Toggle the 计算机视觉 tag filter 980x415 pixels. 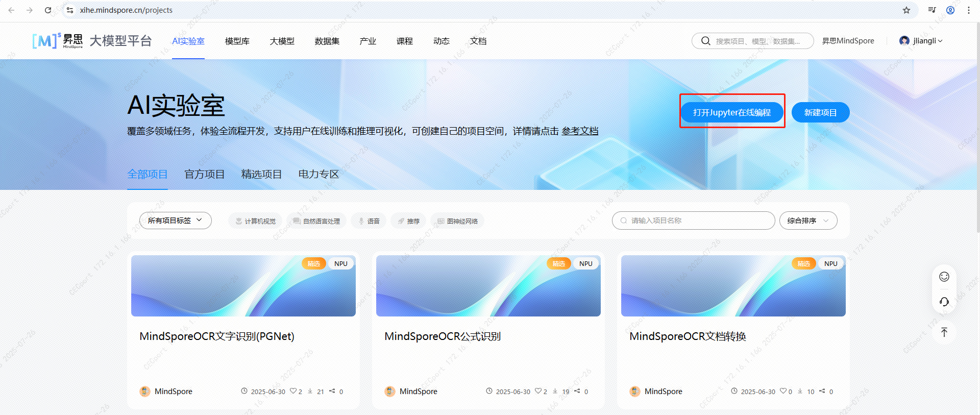coord(255,221)
